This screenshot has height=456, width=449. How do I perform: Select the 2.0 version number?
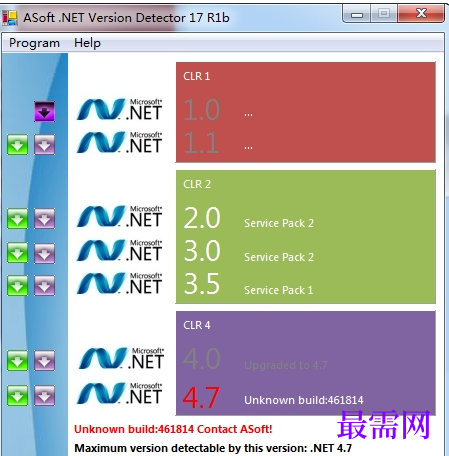pos(202,218)
